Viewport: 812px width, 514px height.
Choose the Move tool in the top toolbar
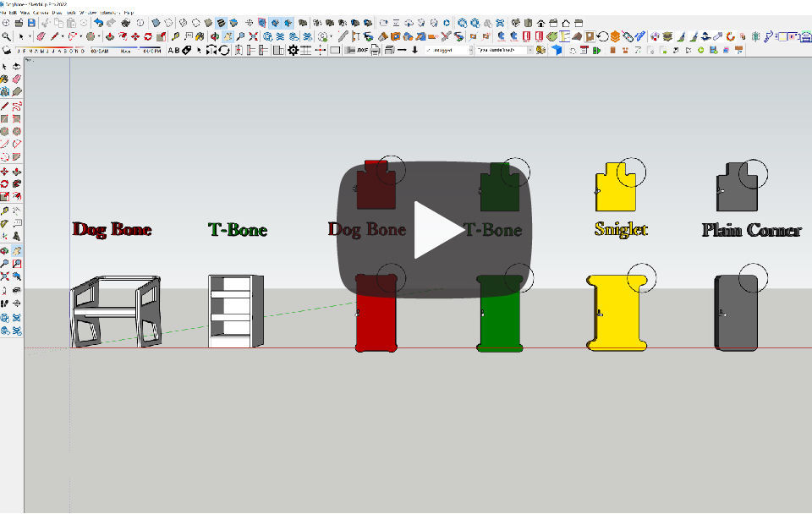pyautogui.click(x=135, y=36)
